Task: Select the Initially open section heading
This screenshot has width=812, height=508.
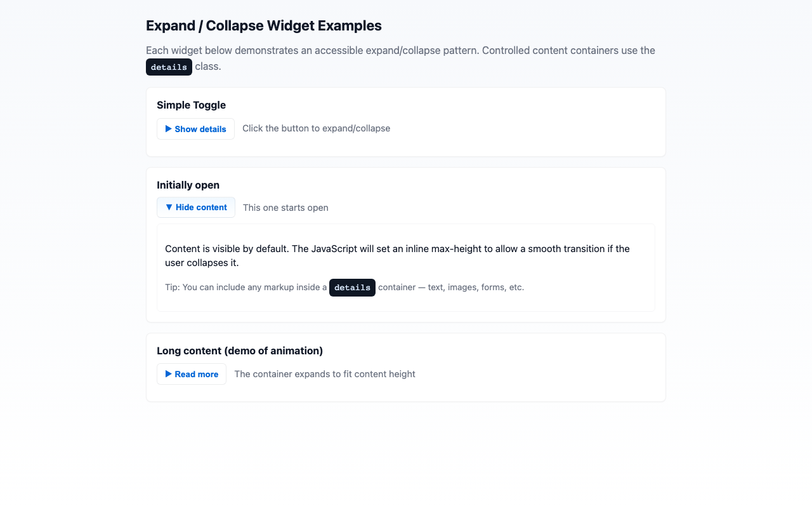Action: pyautogui.click(x=188, y=185)
